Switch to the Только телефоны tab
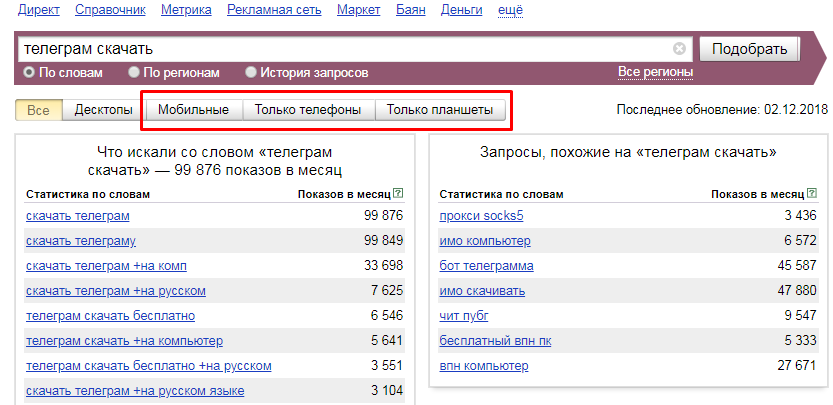This screenshot has height=405, width=833. pyautogui.click(x=308, y=110)
